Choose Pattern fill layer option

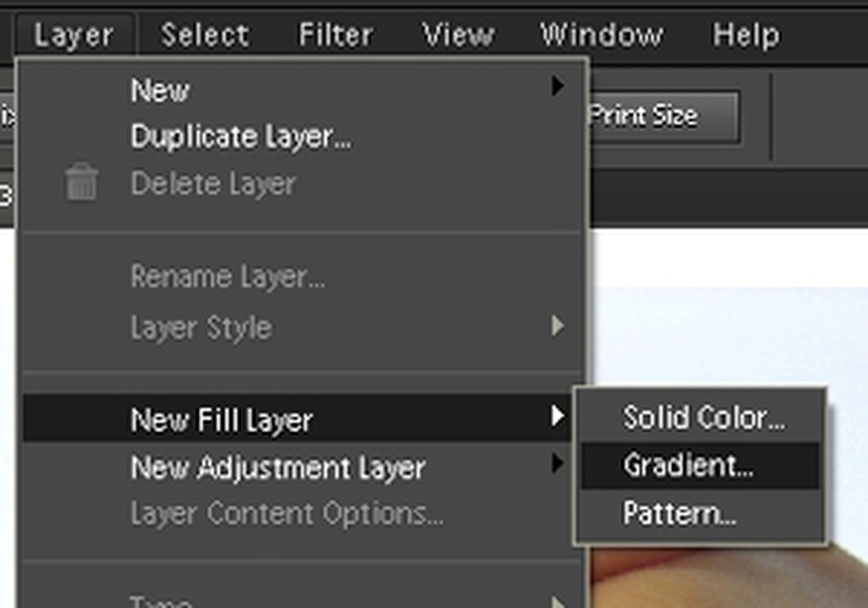pos(679,513)
